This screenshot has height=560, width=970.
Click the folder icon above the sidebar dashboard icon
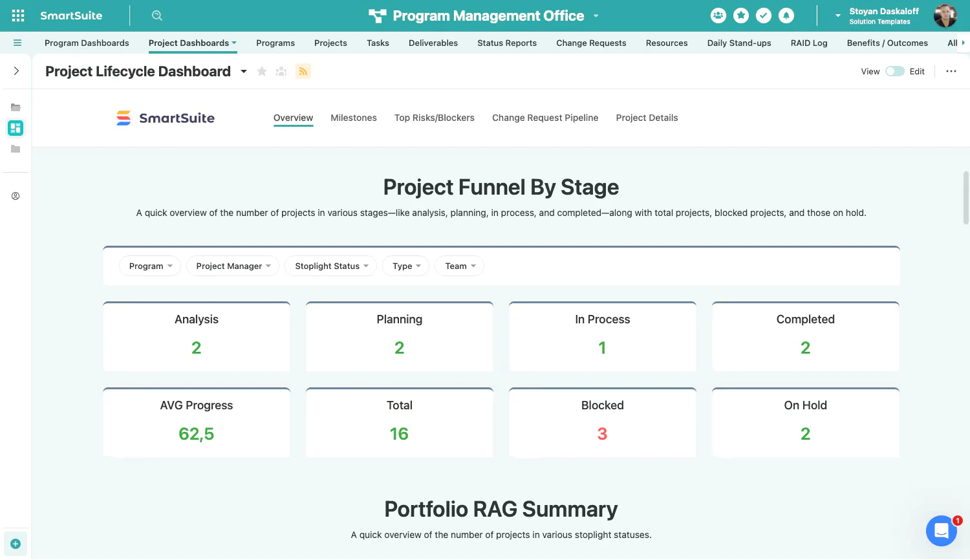pos(16,107)
